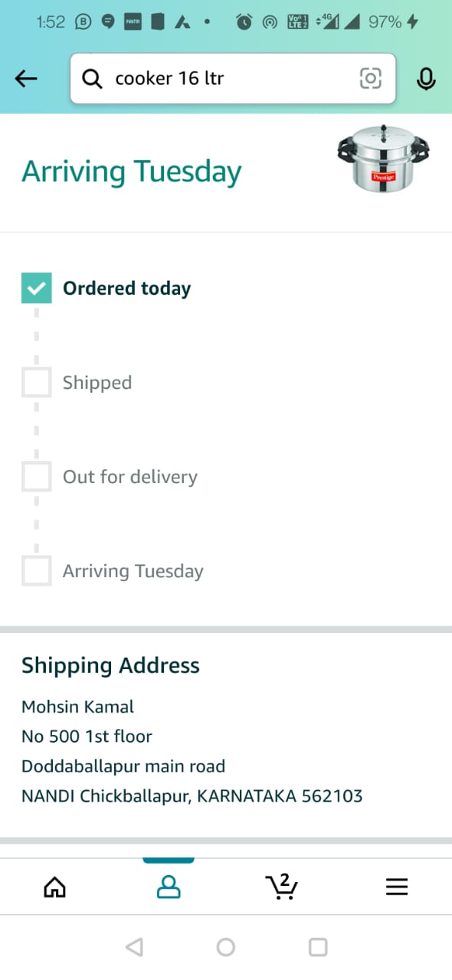Open the camera scan search icon

coord(370,78)
